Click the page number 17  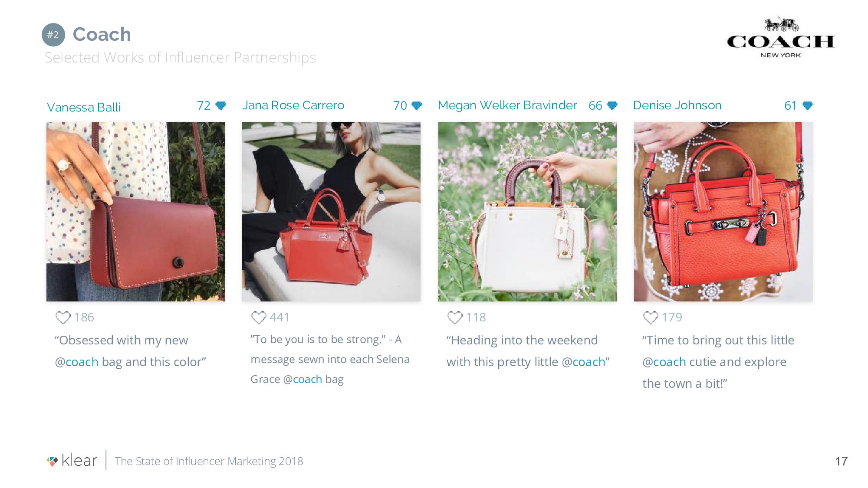point(841,461)
